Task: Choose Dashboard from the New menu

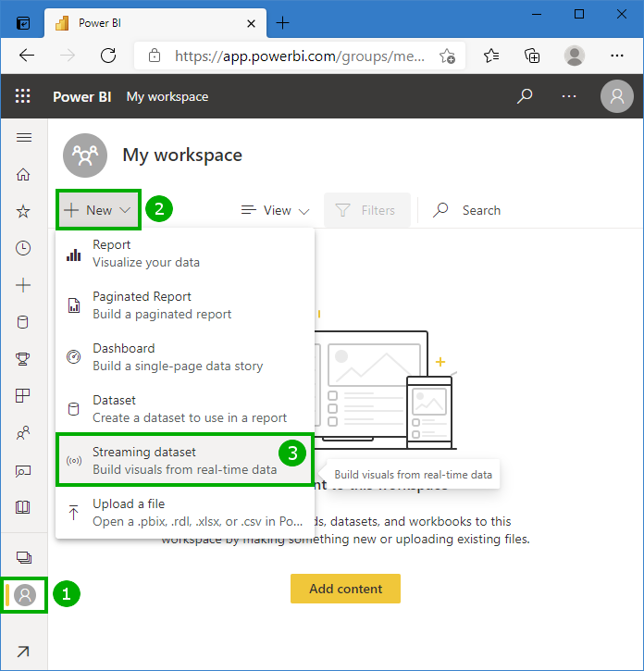Action: (185, 357)
